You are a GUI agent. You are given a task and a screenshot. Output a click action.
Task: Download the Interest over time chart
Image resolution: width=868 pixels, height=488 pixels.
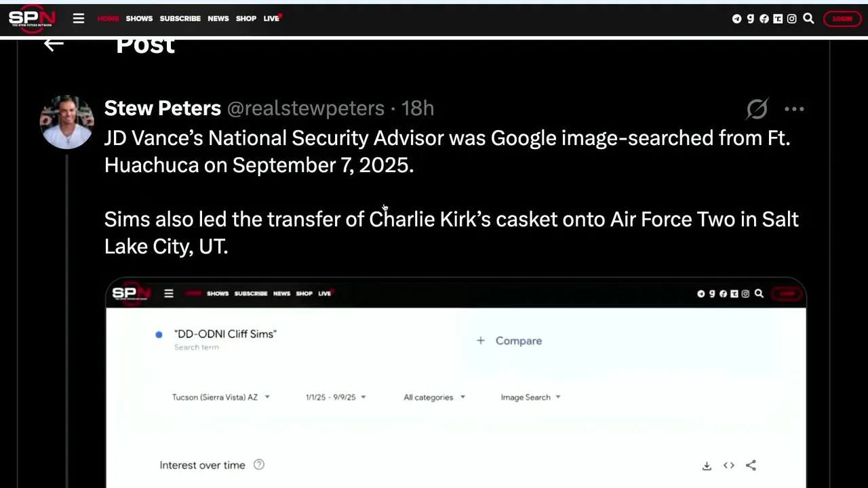[707, 466]
